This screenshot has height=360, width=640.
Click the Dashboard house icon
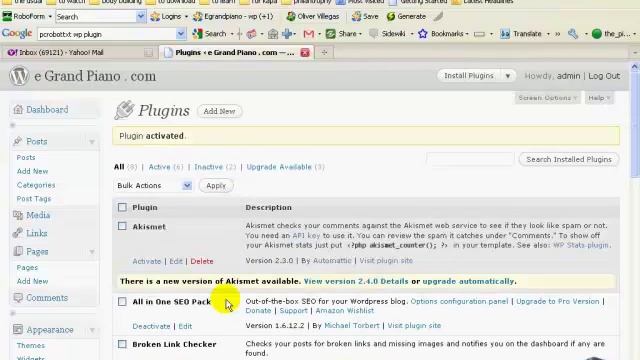18,109
